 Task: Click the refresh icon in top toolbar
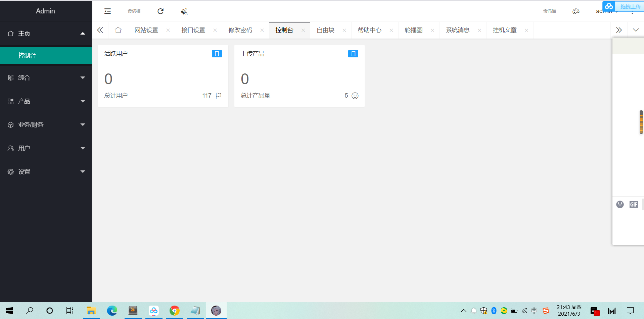pyautogui.click(x=160, y=11)
